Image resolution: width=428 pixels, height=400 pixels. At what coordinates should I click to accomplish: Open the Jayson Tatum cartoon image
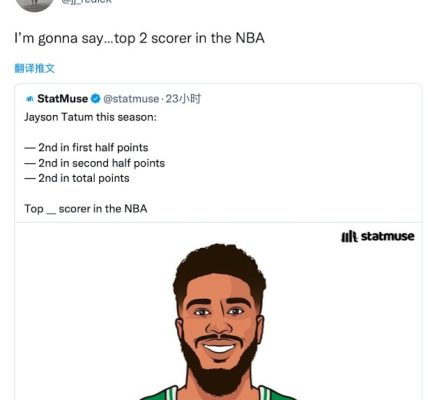[x=218, y=311]
